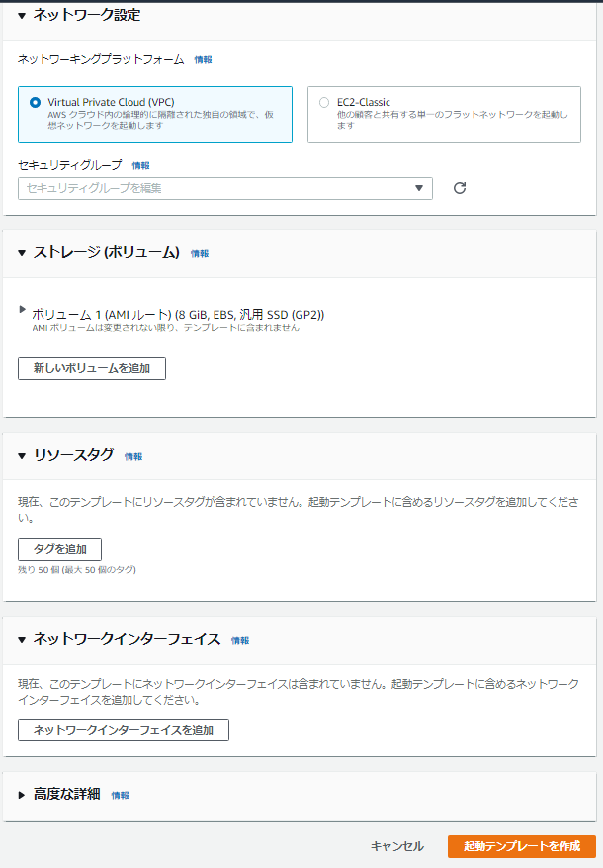Collapse the ネットワークインターフェイス section
This screenshot has height=868, width=603.
point(22,640)
